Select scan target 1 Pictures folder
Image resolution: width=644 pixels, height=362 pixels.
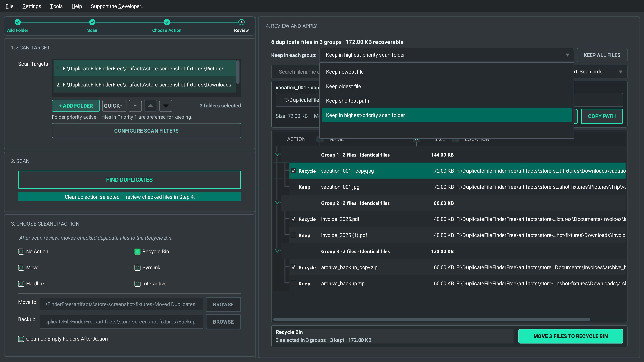coord(145,68)
